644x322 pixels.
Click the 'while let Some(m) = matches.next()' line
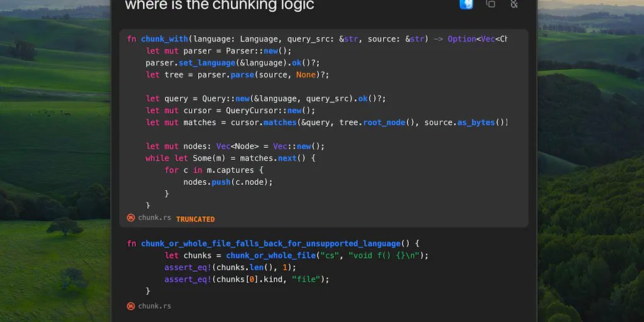point(230,158)
